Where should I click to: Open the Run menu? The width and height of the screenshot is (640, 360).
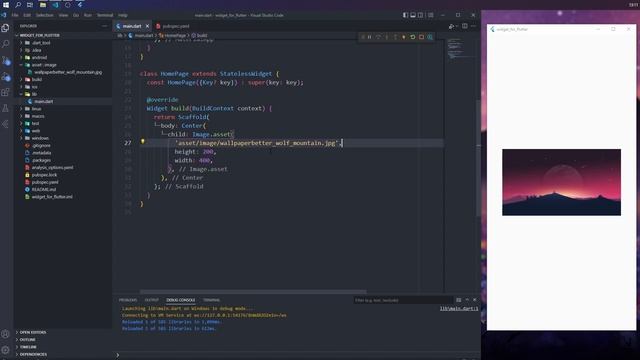point(88,15)
